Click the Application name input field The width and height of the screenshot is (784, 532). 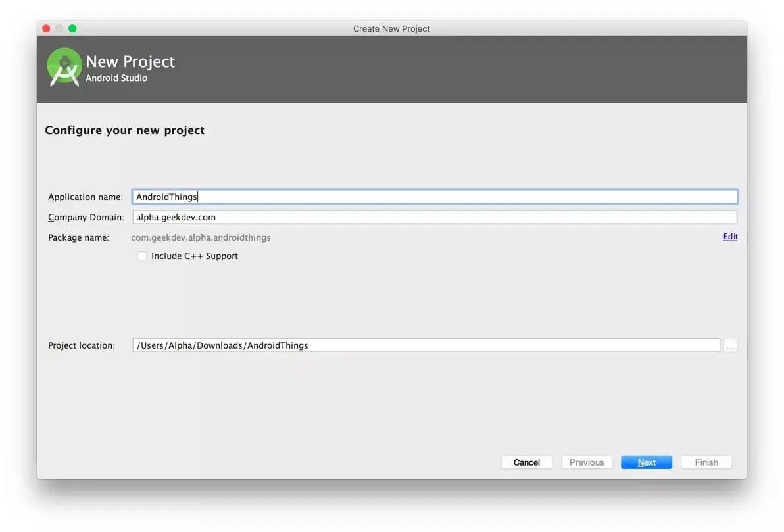point(435,197)
